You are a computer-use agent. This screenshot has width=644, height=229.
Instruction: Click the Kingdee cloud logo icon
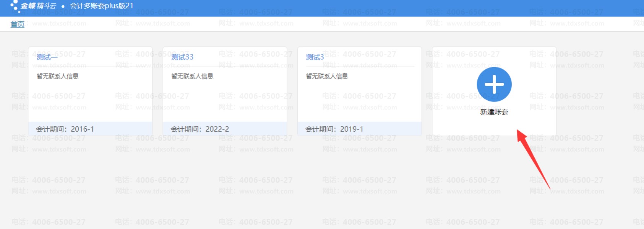coord(14,6)
